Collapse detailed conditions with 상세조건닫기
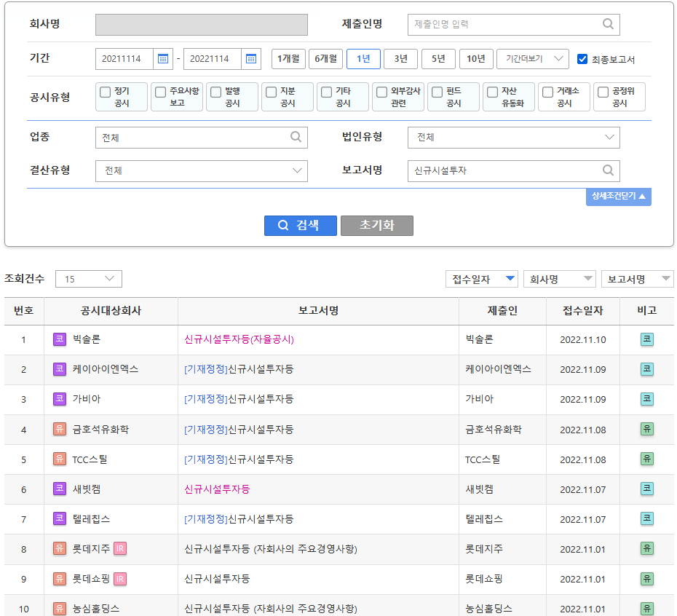Viewport: 677px width, 616px height. pos(618,197)
